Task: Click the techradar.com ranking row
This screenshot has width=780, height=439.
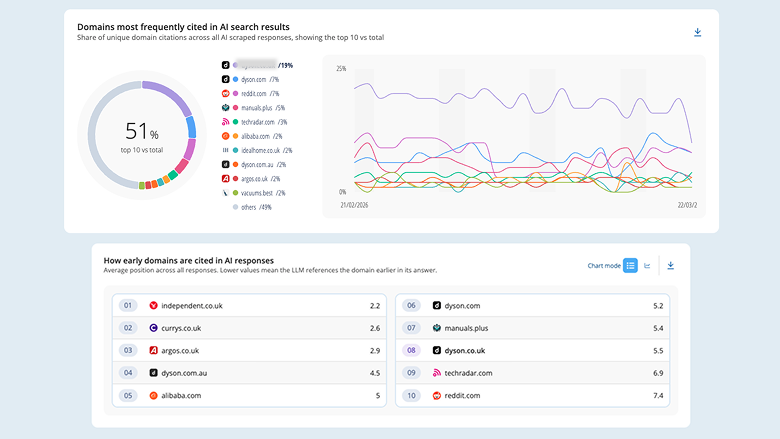Action: [532, 372]
